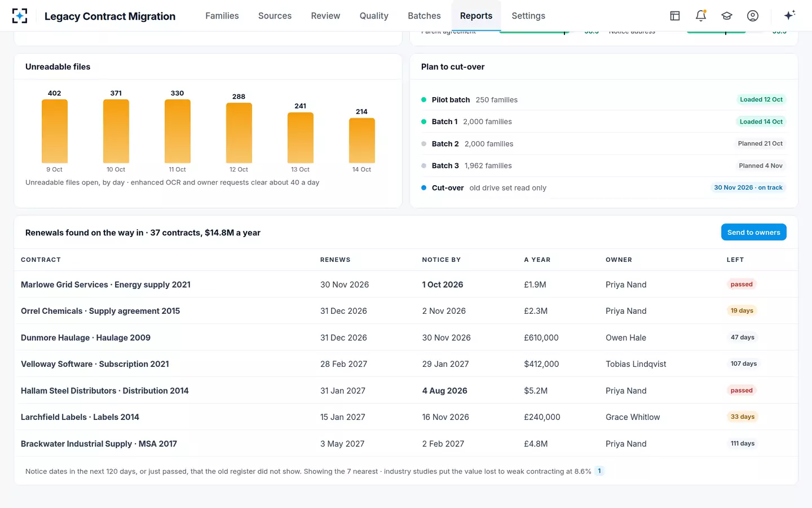812x508 pixels.
Task: Click the 9 Oct bar showing 402
Action: (x=55, y=131)
